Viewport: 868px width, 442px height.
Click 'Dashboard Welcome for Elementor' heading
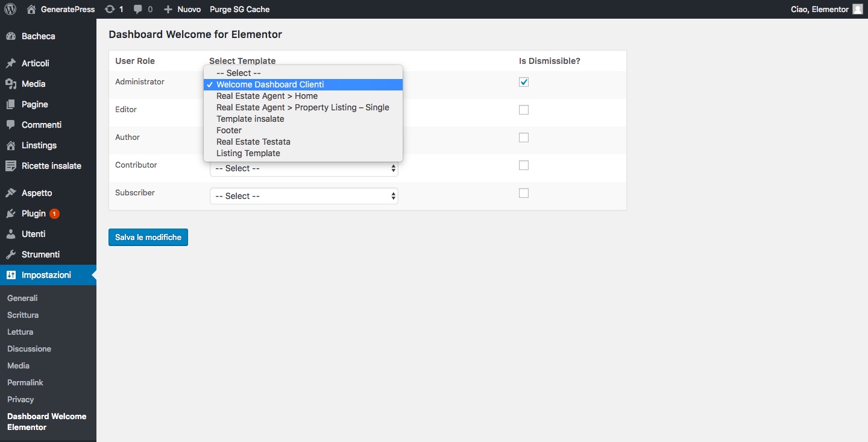click(x=195, y=34)
